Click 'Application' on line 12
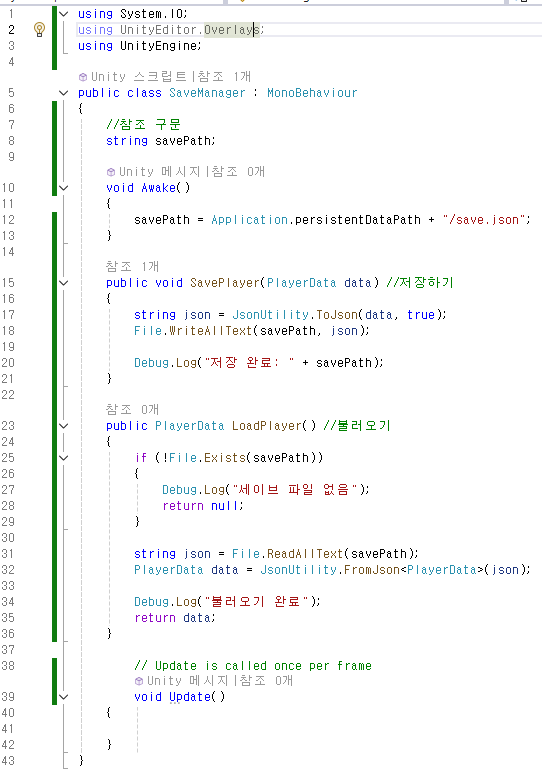Image resolution: width=542 pixels, height=771 pixels. point(249,220)
